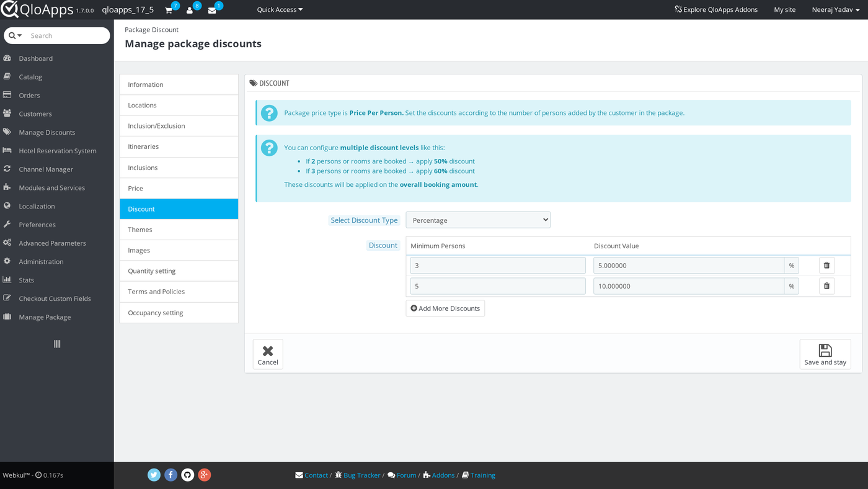
Task: Collapse the sidebar menu bars icon
Action: point(57,344)
